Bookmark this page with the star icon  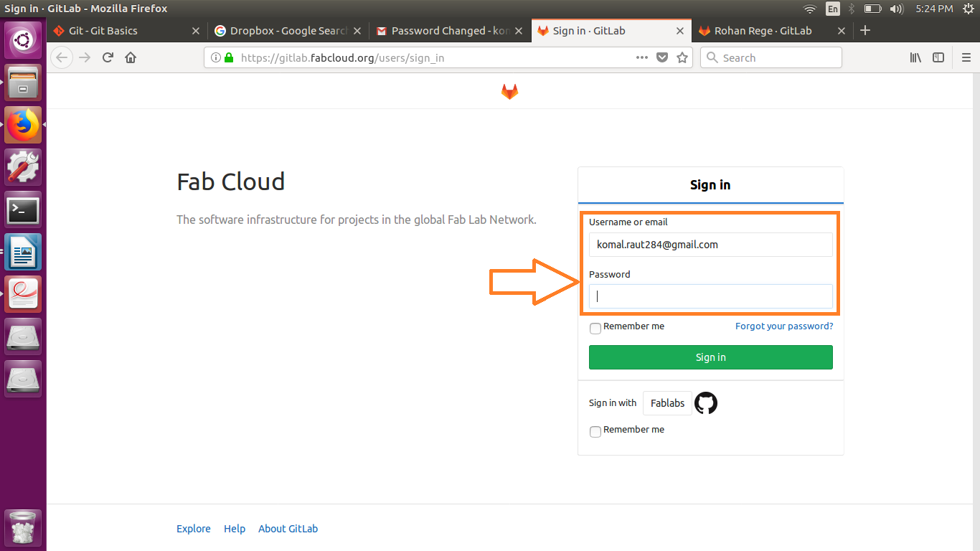click(x=682, y=57)
